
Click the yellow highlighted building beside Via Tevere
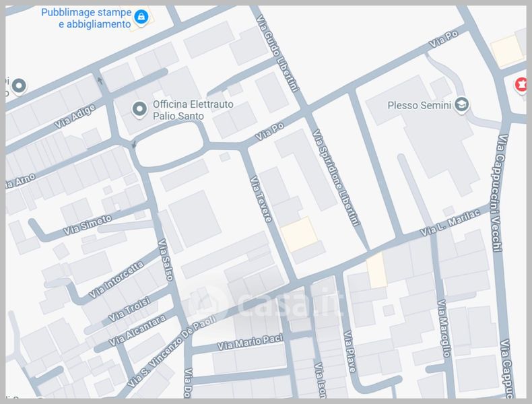click(x=298, y=234)
